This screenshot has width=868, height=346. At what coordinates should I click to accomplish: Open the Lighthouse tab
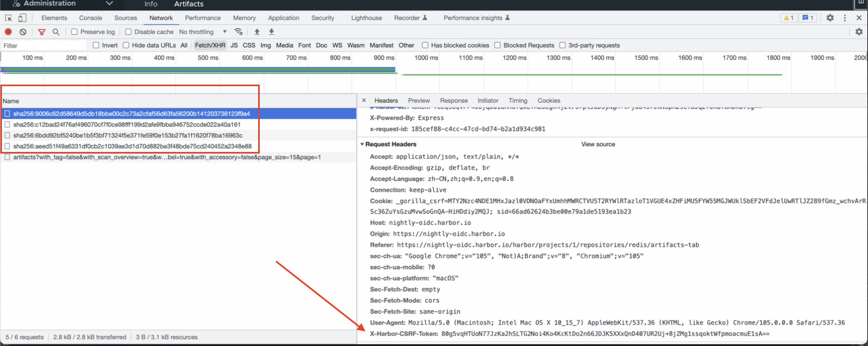366,18
